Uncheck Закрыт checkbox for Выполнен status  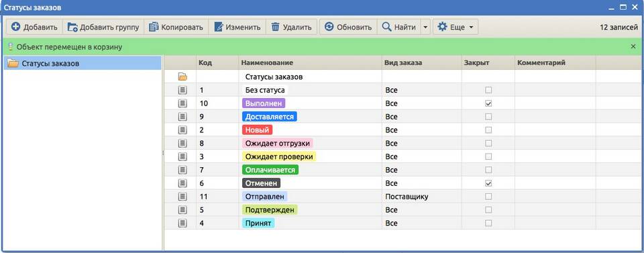(x=488, y=103)
